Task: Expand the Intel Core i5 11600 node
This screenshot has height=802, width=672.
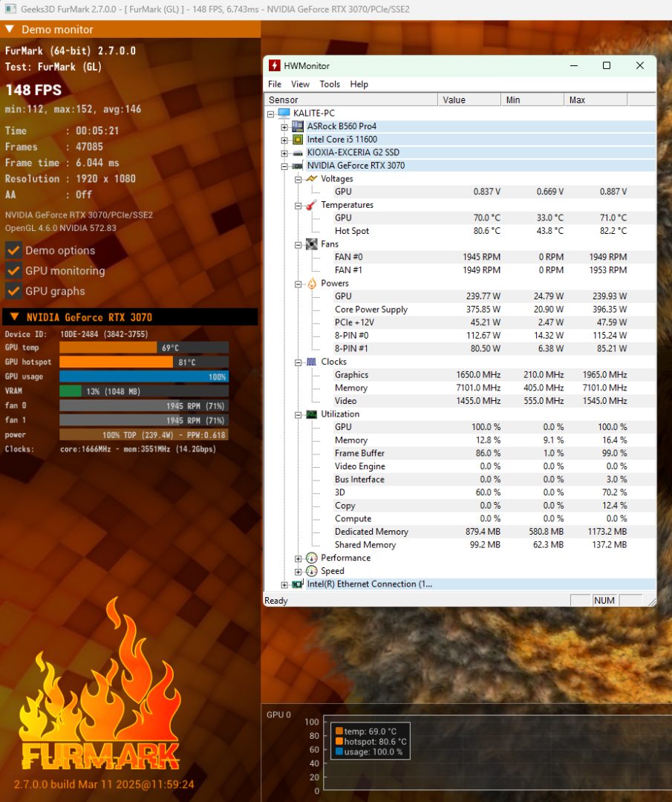Action: (284, 140)
